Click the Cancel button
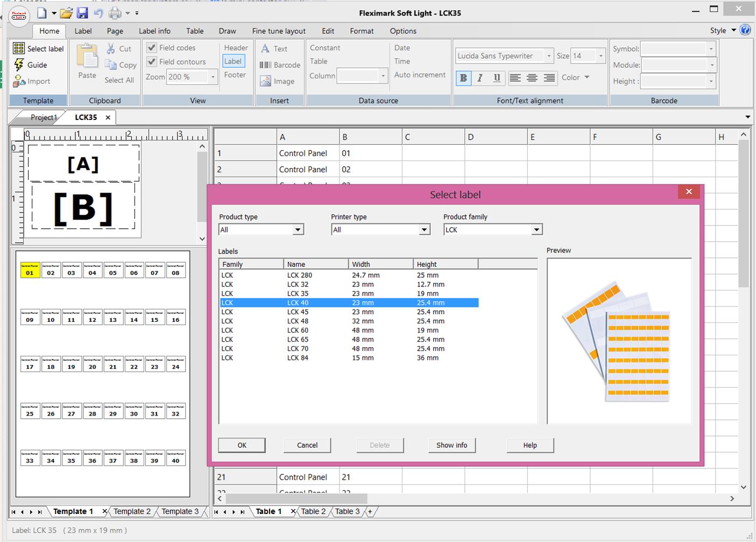This screenshot has height=542, width=756. (x=307, y=445)
